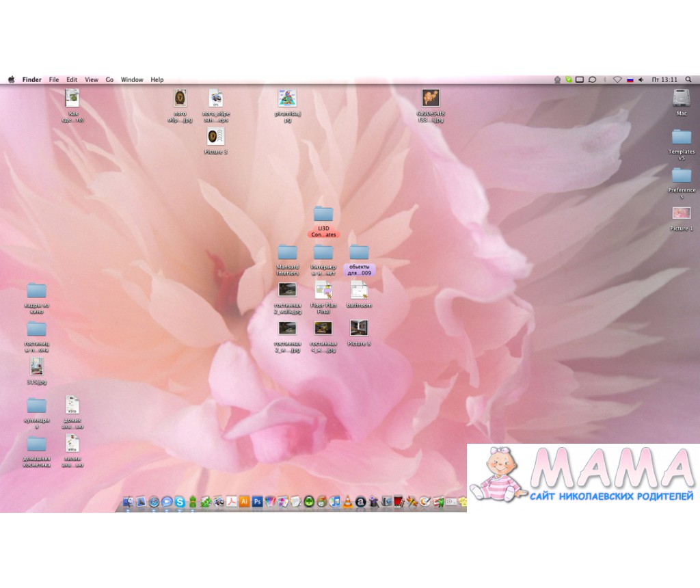Open VLC traffic cone in Dock
700x588 pixels.
(347, 502)
